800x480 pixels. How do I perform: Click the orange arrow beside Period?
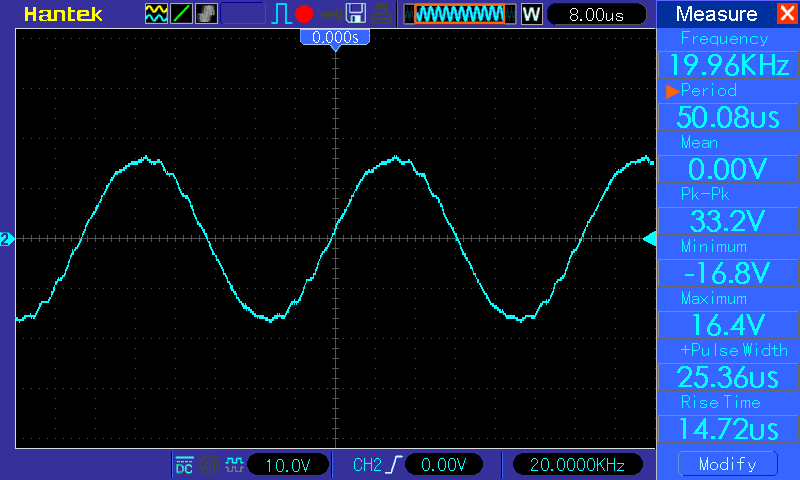pos(672,91)
